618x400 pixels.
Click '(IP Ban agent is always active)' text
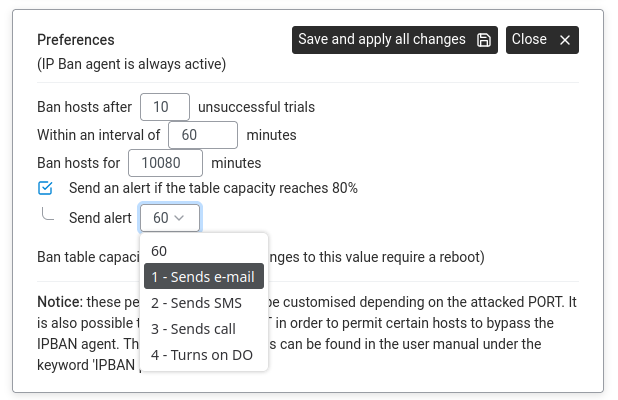(132, 64)
